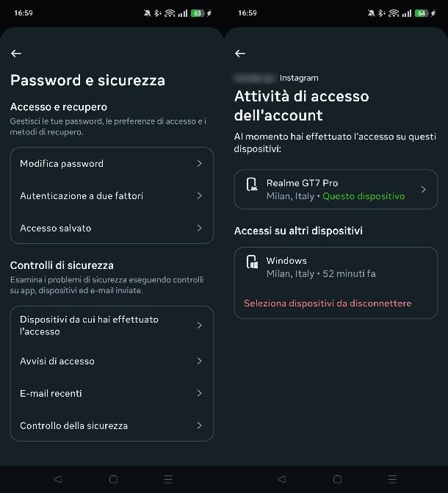Open Controllo della sicurezza item
The height and width of the screenshot is (493, 448).
112,426
